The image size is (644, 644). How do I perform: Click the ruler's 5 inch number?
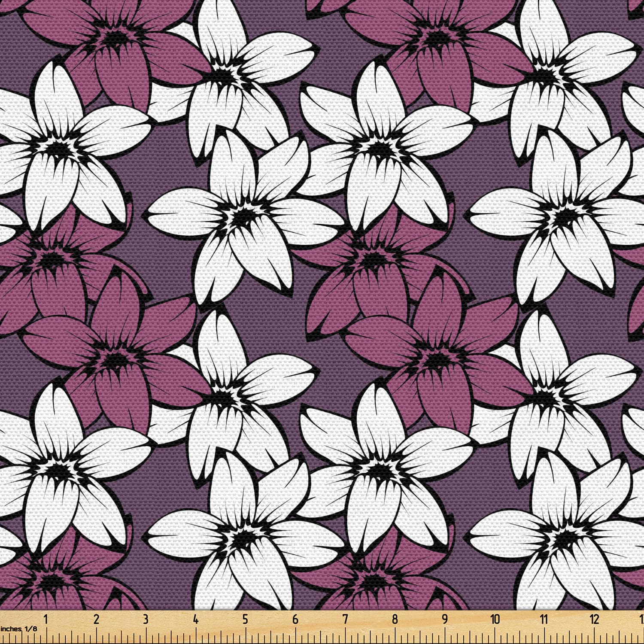(x=245, y=619)
